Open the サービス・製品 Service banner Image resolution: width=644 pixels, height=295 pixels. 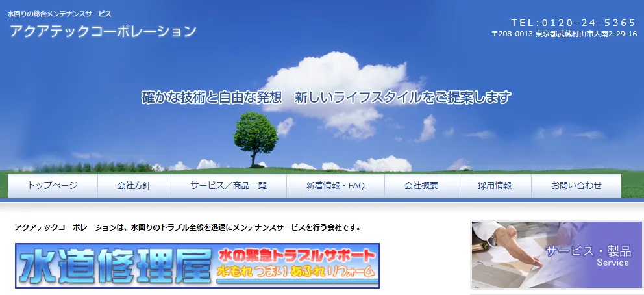pos(588,256)
